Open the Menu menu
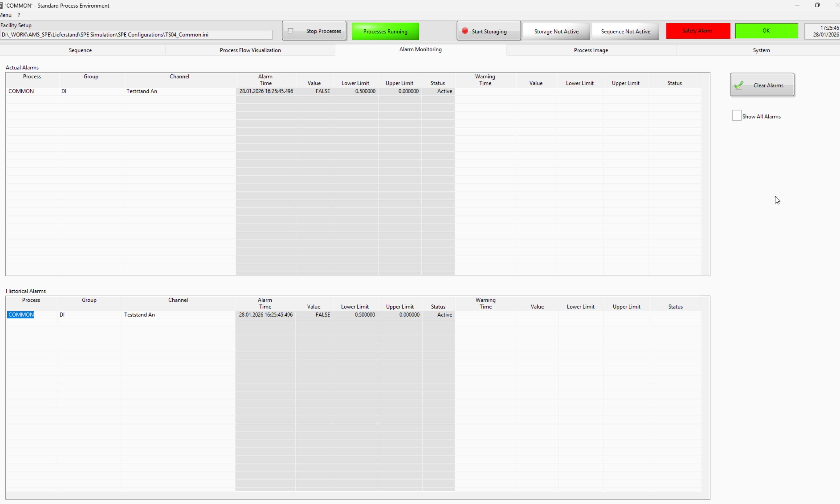This screenshot has width=840, height=504. click(x=6, y=15)
